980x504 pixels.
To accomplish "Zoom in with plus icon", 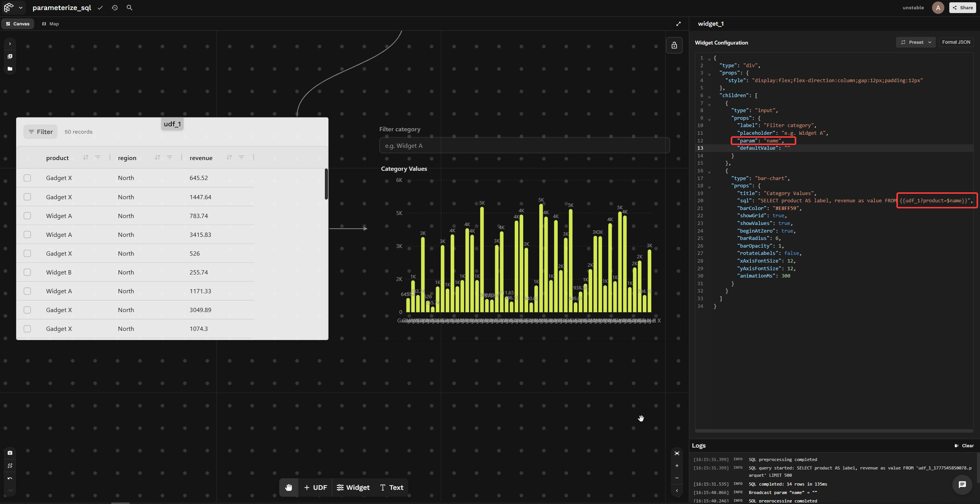I will pyautogui.click(x=677, y=466).
